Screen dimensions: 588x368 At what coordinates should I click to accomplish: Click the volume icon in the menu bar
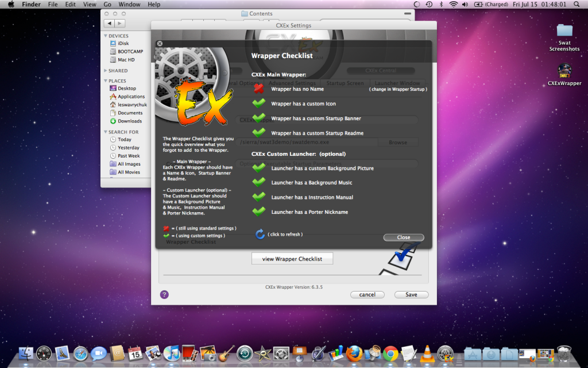click(465, 5)
